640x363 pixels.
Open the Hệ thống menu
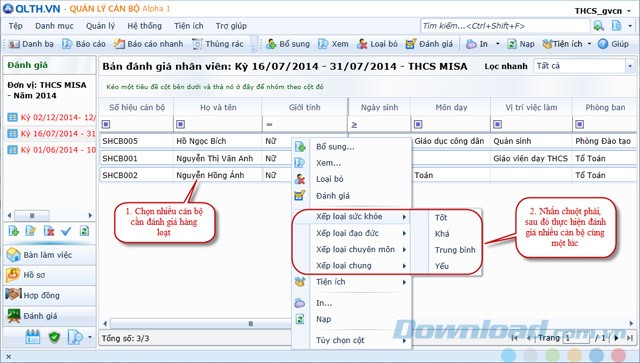(x=144, y=26)
